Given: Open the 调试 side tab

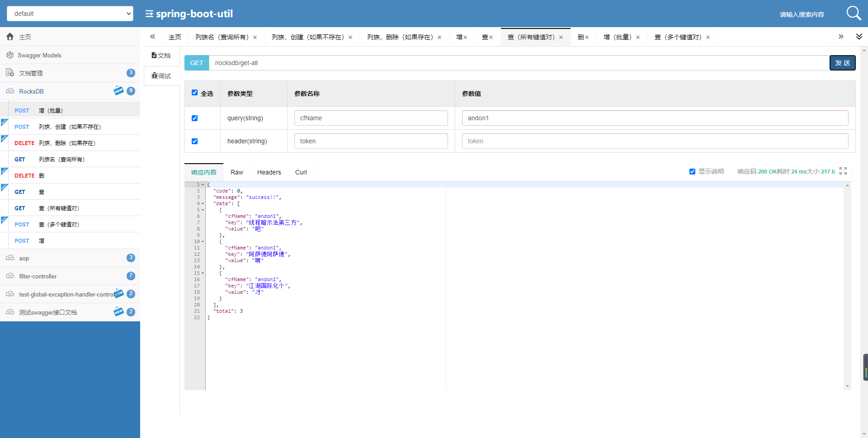Looking at the screenshot, I should [161, 76].
